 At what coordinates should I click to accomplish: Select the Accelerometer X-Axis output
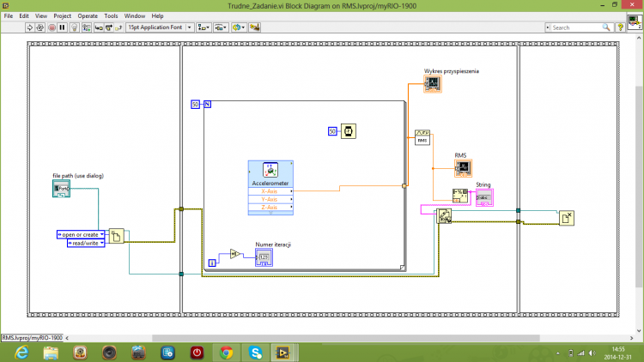coord(270,191)
